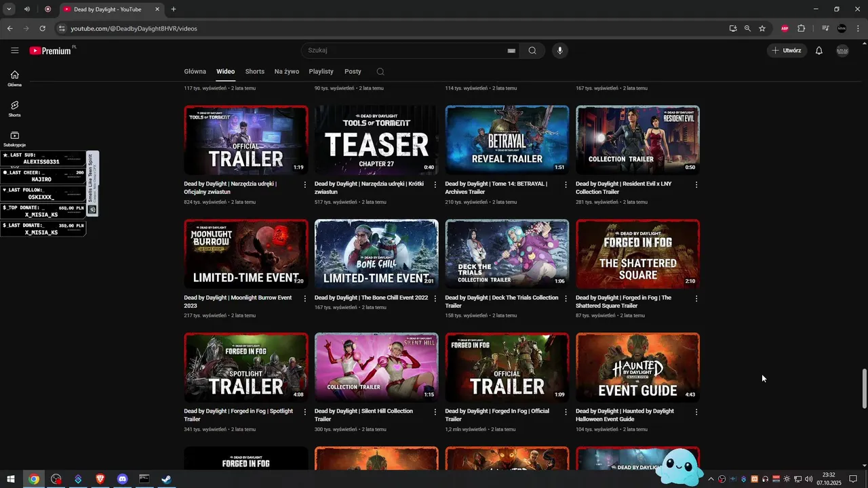The width and height of the screenshot is (868, 488).
Task: Open Chrome media controls icon
Action: (825, 28)
